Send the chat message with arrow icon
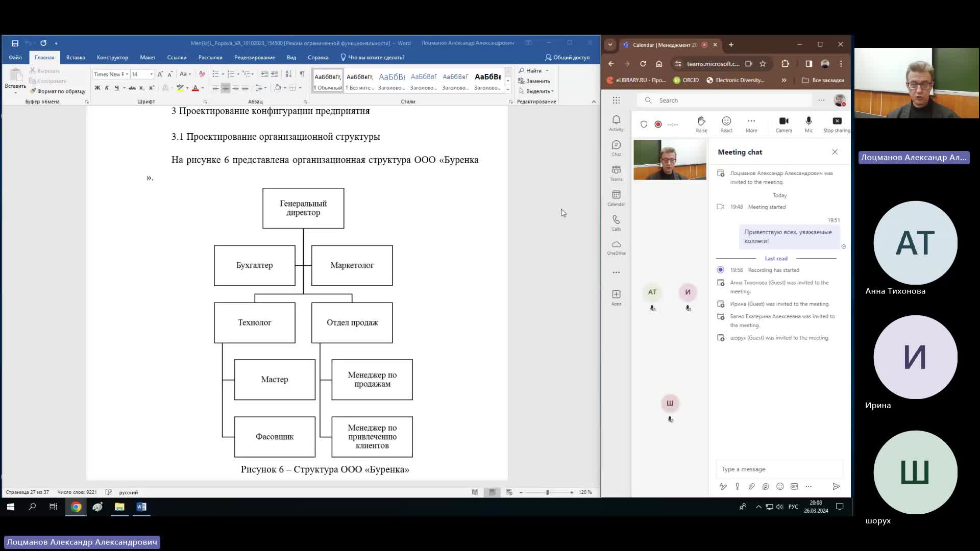The width and height of the screenshot is (980, 551). [836, 487]
